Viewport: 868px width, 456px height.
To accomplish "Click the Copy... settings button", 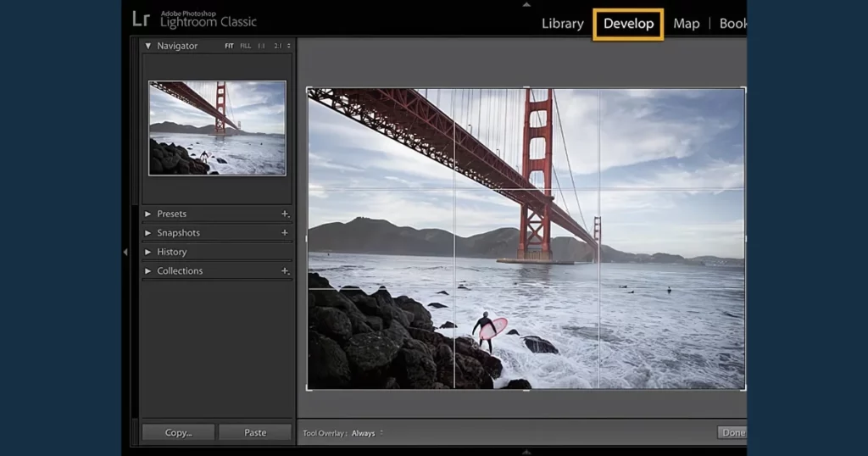I will click(x=178, y=433).
